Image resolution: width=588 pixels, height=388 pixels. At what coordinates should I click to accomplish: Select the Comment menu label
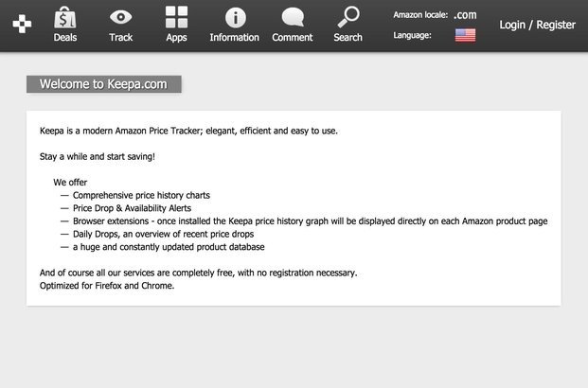tap(293, 38)
